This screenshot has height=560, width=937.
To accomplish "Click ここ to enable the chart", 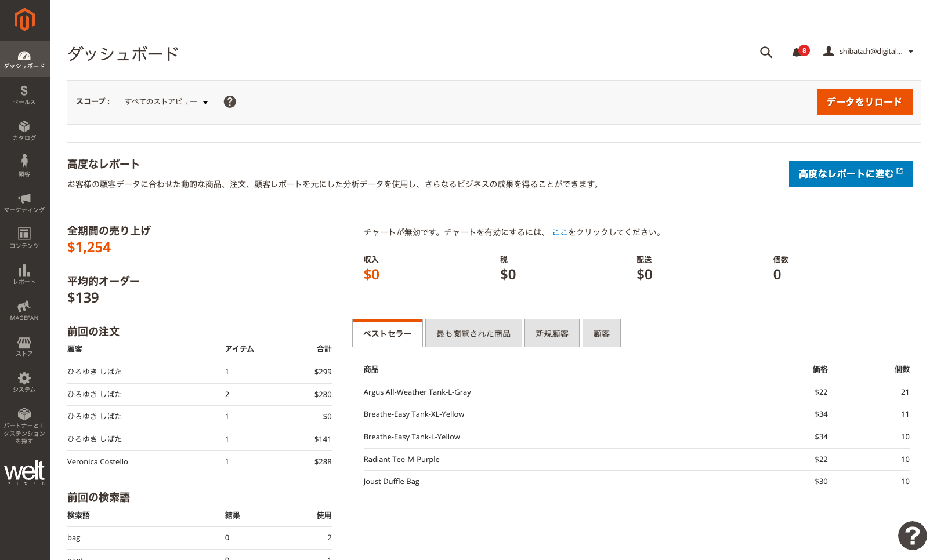I will (559, 232).
